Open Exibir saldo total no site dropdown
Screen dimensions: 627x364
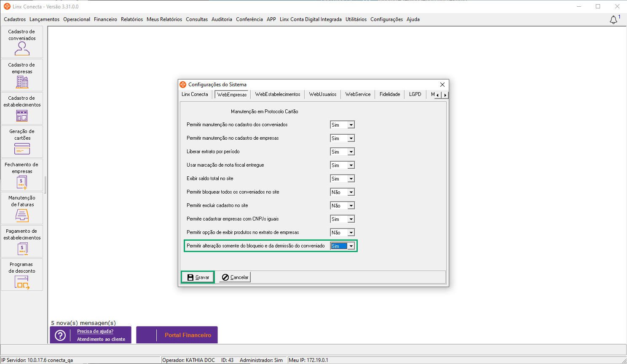click(x=351, y=179)
